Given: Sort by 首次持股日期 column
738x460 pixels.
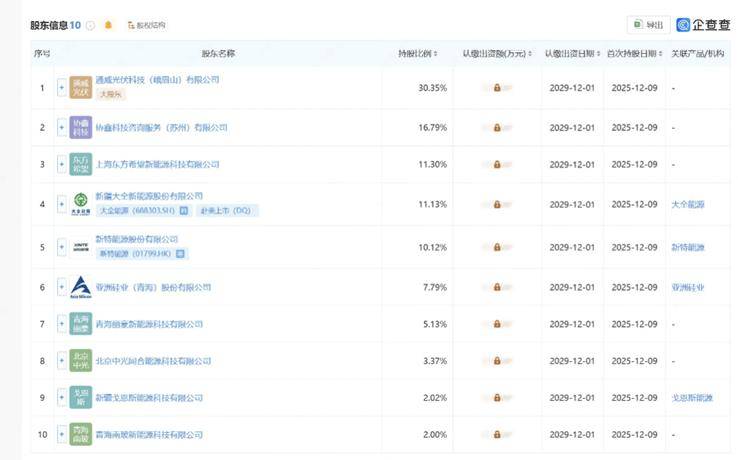Looking at the screenshot, I should coord(633,53).
